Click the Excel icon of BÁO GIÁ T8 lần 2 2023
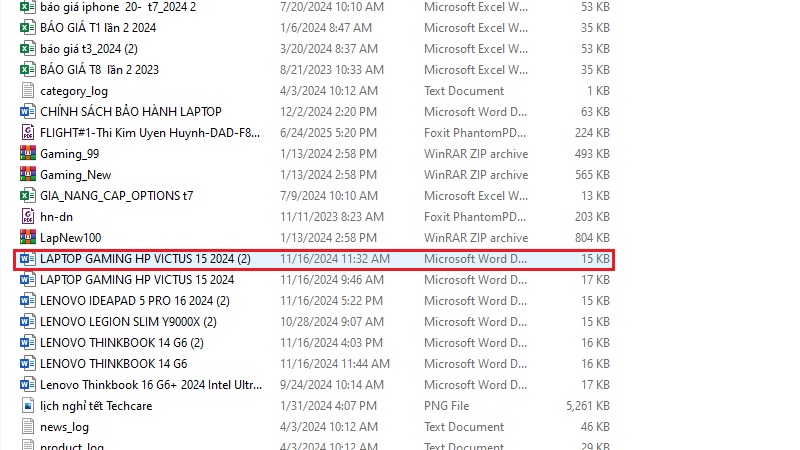 [x=28, y=69]
